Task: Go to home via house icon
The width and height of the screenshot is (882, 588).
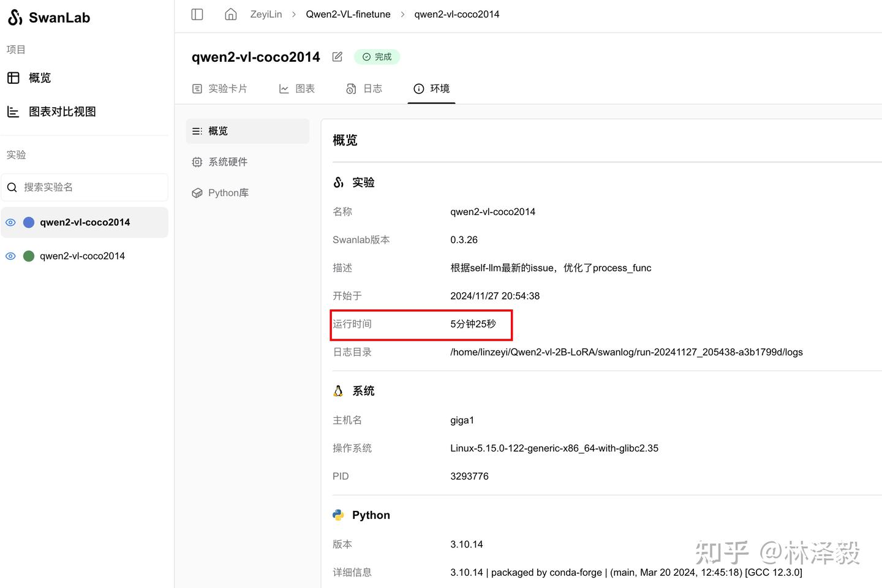Action: [231, 14]
